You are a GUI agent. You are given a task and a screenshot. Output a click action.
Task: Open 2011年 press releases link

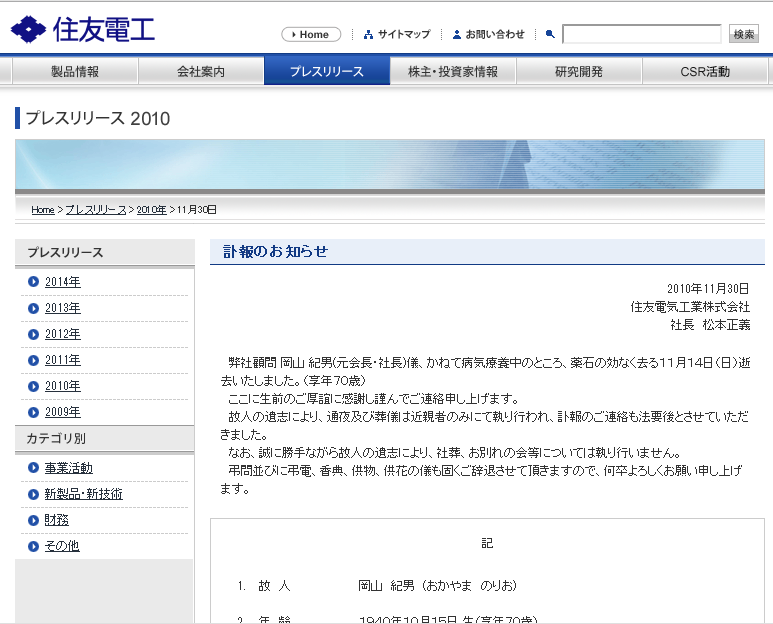coord(63,360)
